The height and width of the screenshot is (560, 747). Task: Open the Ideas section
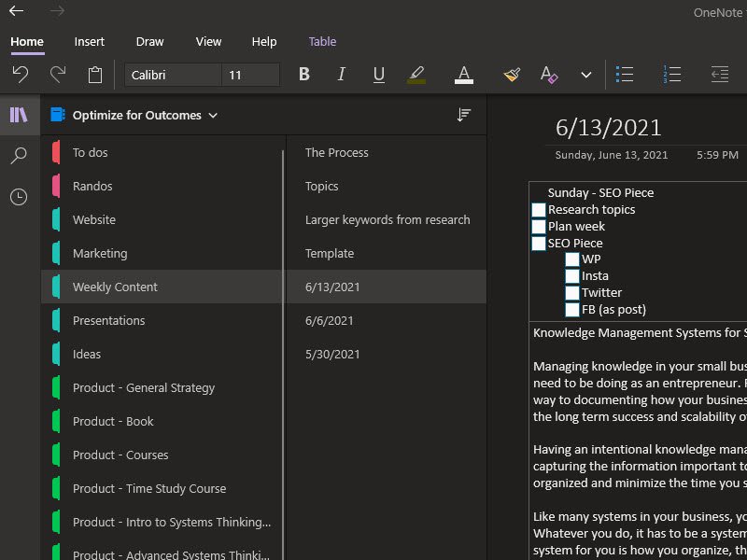tap(162, 355)
